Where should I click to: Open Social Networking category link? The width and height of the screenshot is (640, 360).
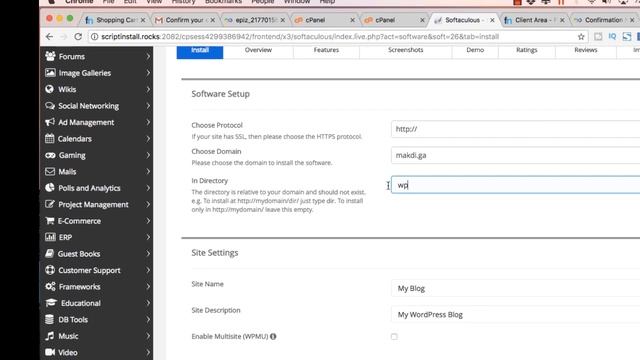[89, 106]
